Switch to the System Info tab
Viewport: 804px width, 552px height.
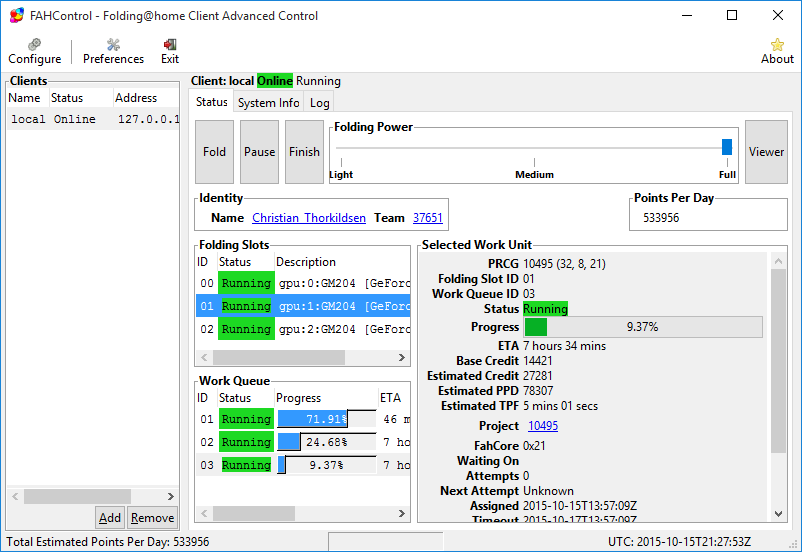click(268, 103)
